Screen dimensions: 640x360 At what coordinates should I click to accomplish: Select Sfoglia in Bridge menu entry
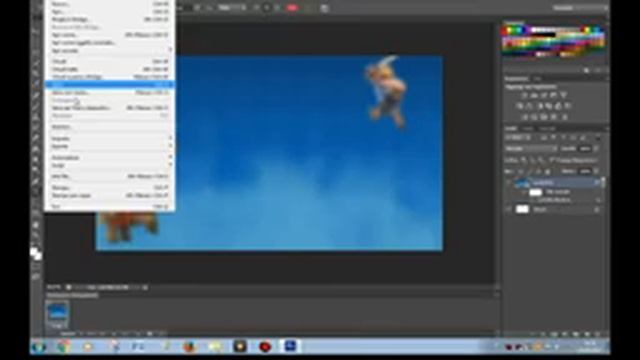point(109,20)
